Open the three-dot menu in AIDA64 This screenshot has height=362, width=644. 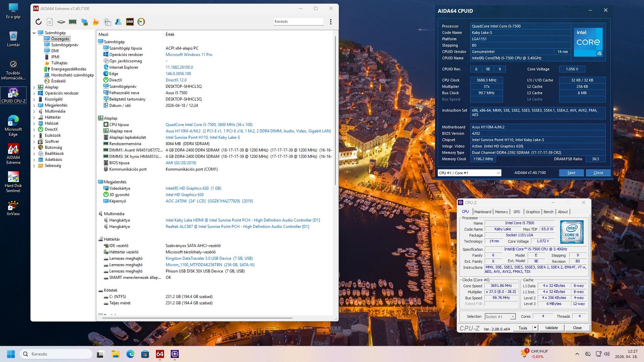point(331,22)
